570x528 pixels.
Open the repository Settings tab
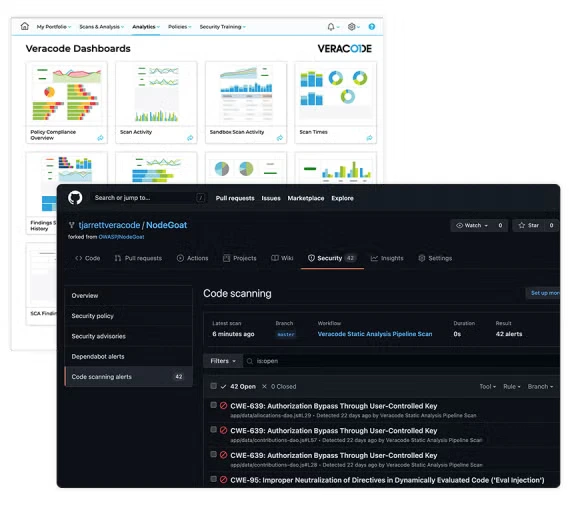tap(435, 258)
